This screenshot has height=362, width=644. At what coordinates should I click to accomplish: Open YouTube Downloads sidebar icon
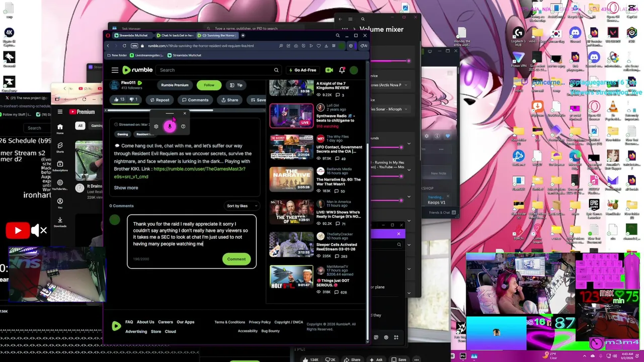(x=60, y=221)
